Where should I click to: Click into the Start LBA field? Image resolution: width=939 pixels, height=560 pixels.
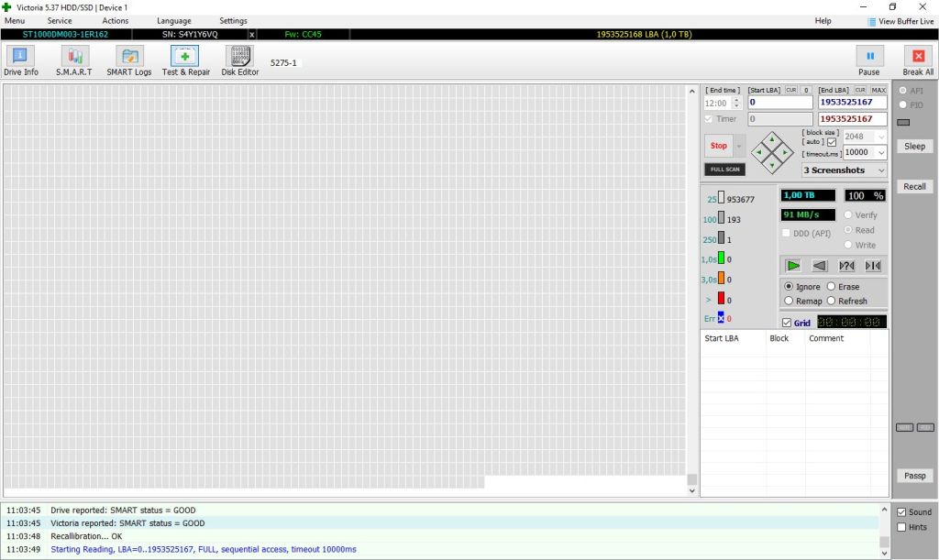779,103
